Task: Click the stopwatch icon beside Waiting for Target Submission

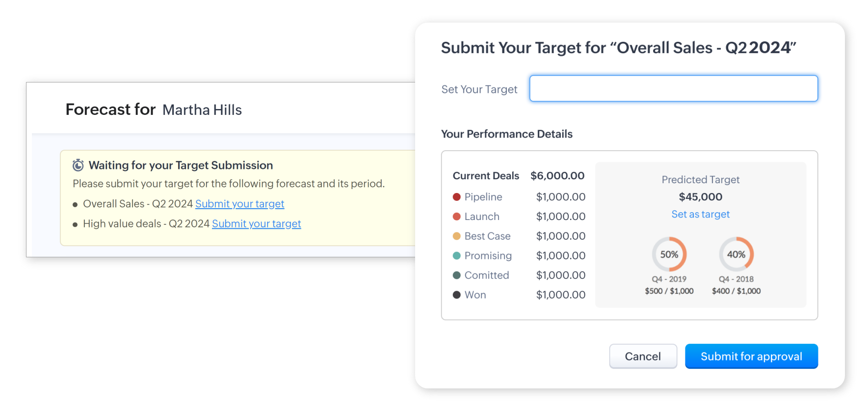Action: 78,165
